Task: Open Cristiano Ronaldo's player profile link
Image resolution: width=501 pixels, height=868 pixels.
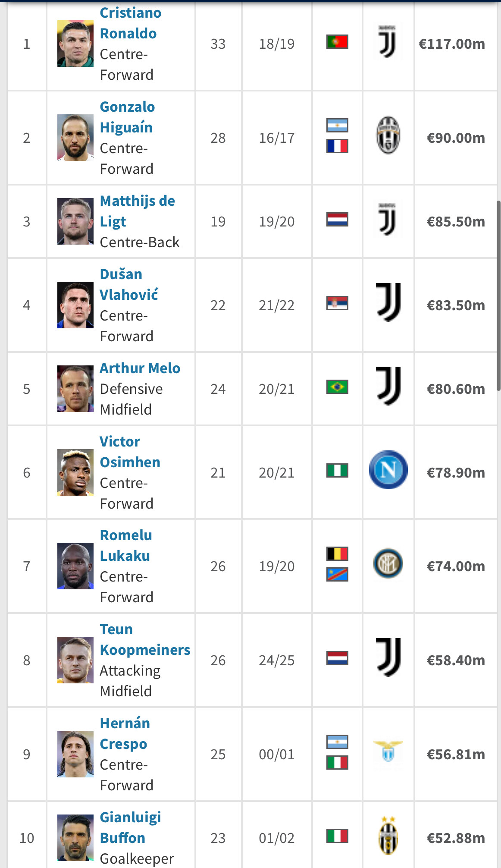Action: click(x=130, y=23)
